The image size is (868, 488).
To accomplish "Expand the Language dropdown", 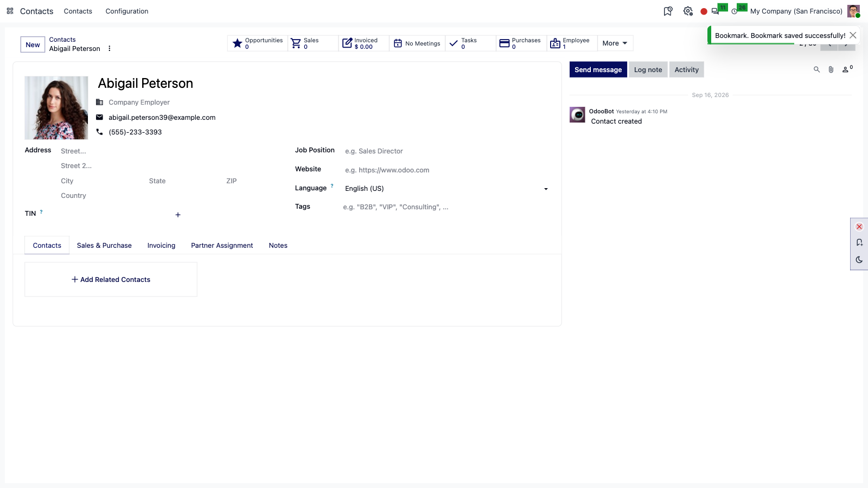I will pyautogui.click(x=546, y=189).
